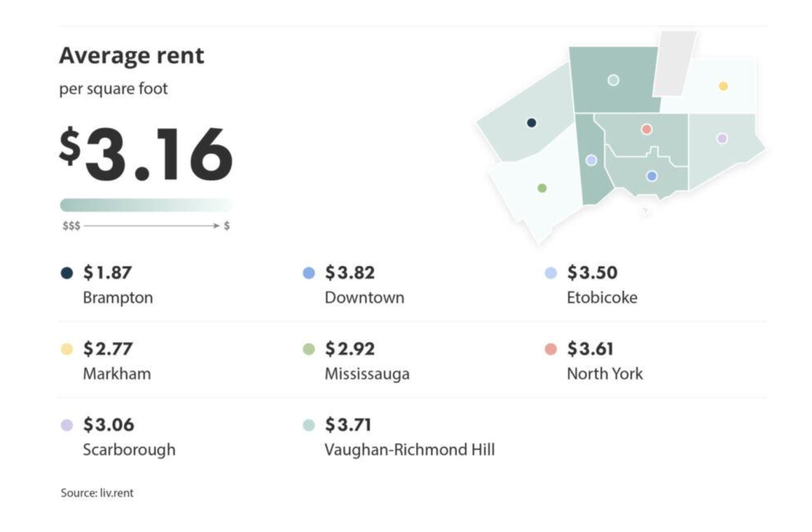Select the Etobicoke $3.50 price text
812x532 pixels.
point(592,272)
